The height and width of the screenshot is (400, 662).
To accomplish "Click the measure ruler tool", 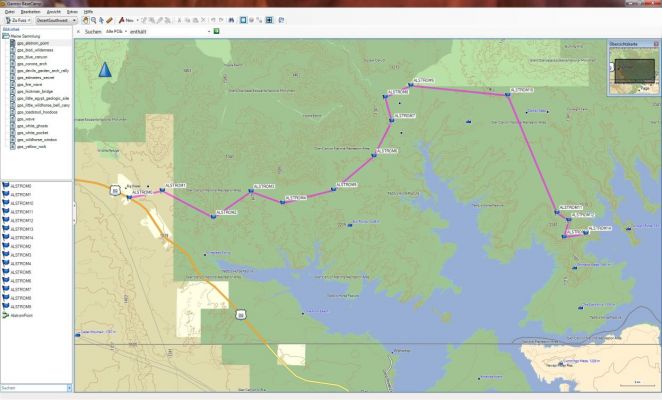I will pos(110,20).
